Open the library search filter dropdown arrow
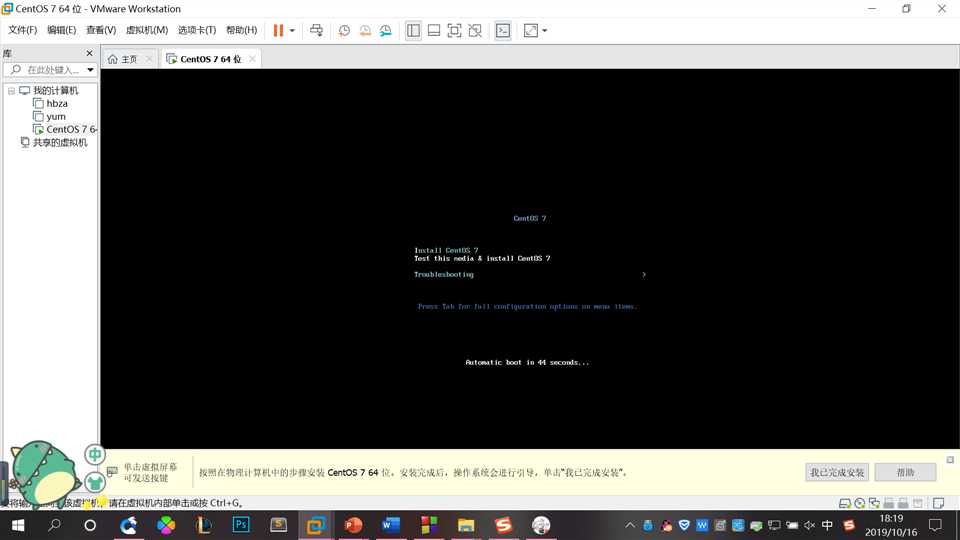The height and width of the screenshot is (540, 960). click(x=91, y=70)
